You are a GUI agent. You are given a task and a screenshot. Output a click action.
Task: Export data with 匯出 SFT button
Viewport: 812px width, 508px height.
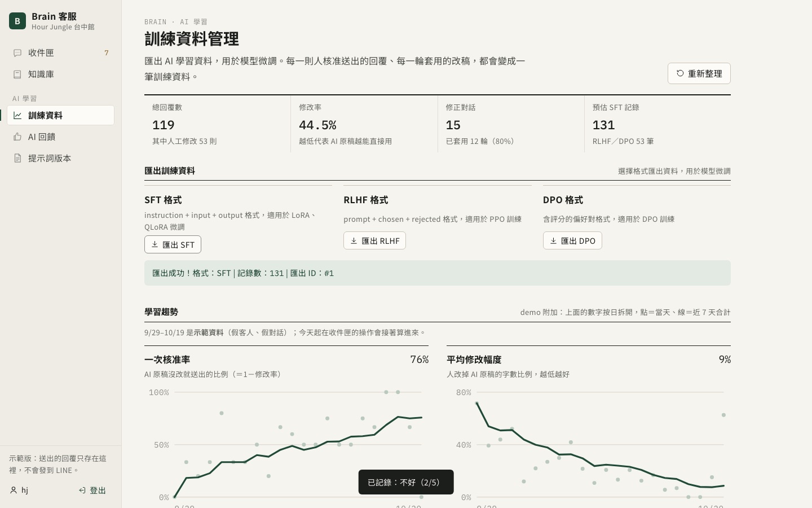[173, 244]
